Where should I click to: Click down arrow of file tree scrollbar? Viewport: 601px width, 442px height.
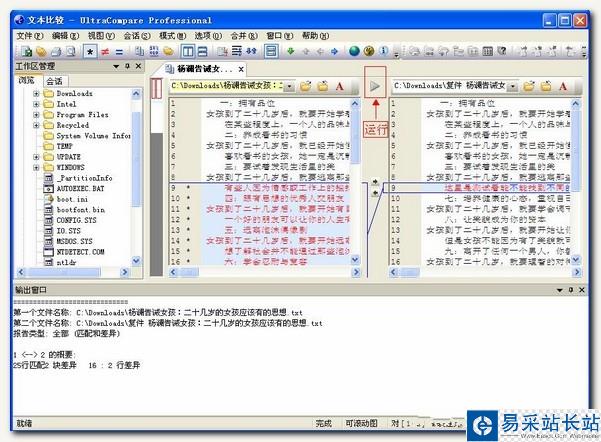point(136,261)
